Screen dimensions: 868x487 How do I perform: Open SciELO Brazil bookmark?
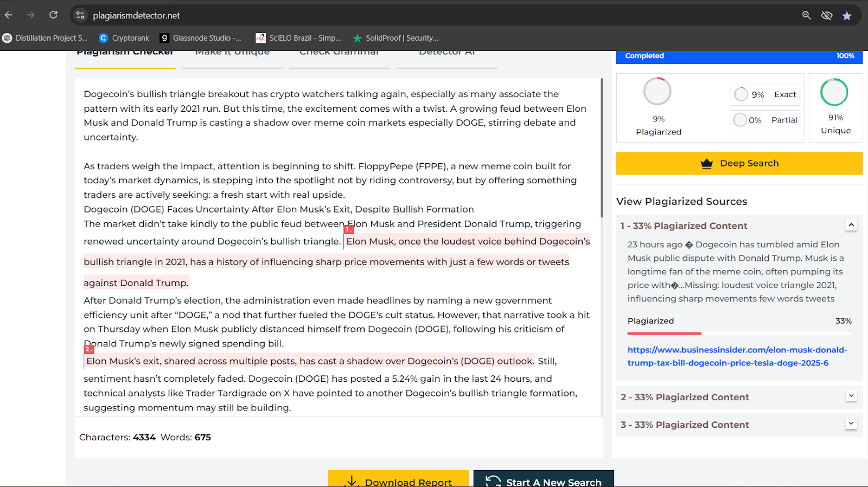pyautogui.click(x=298, y=38)
